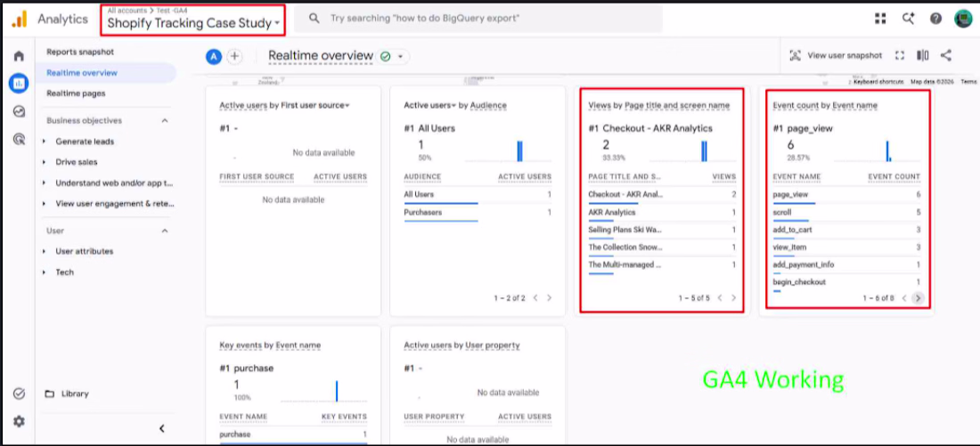The height and width of the screenshot is (446, 980).
Task: Open Reports snapshot
Action: tap(80, 52)
